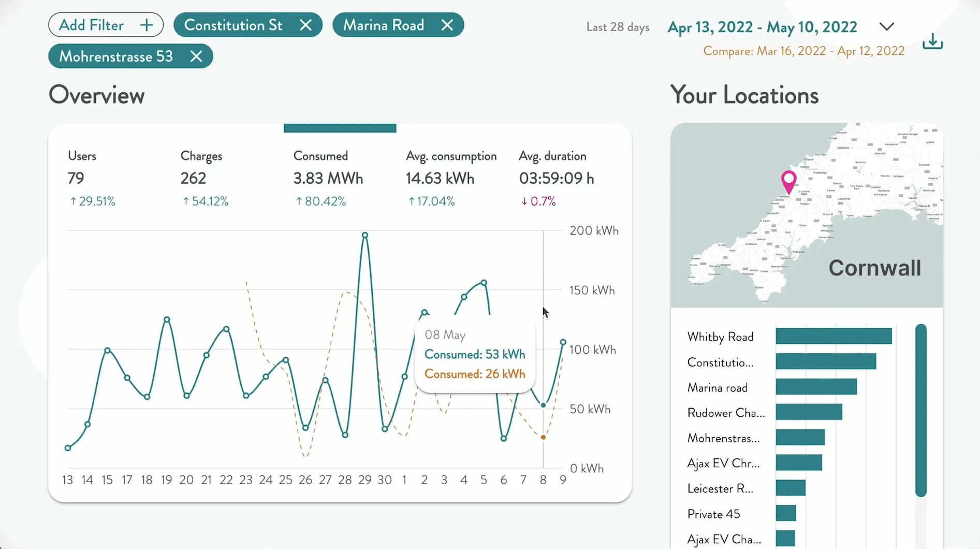This screenshot has width=980, height=549.
Task: Click the Whitby Road text label
Action: point(720,337)
